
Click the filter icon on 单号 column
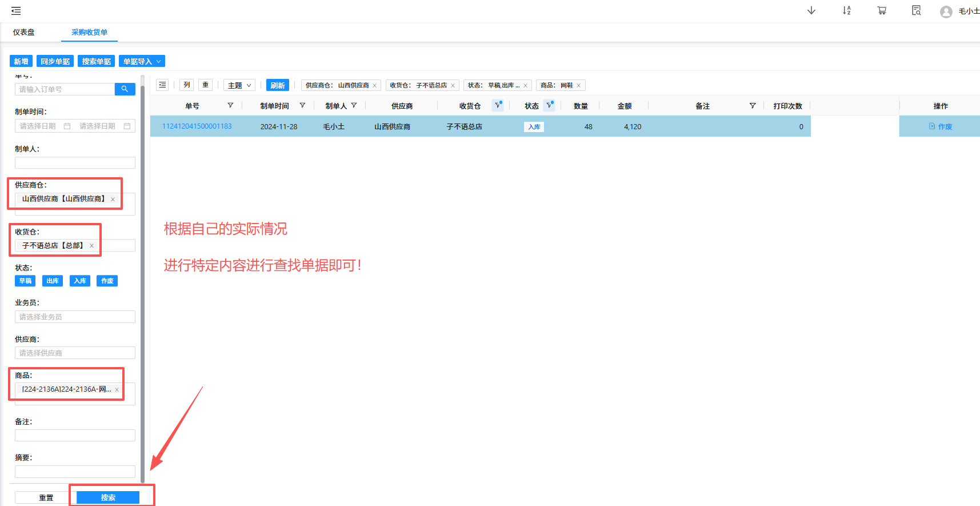coord(230,106)
